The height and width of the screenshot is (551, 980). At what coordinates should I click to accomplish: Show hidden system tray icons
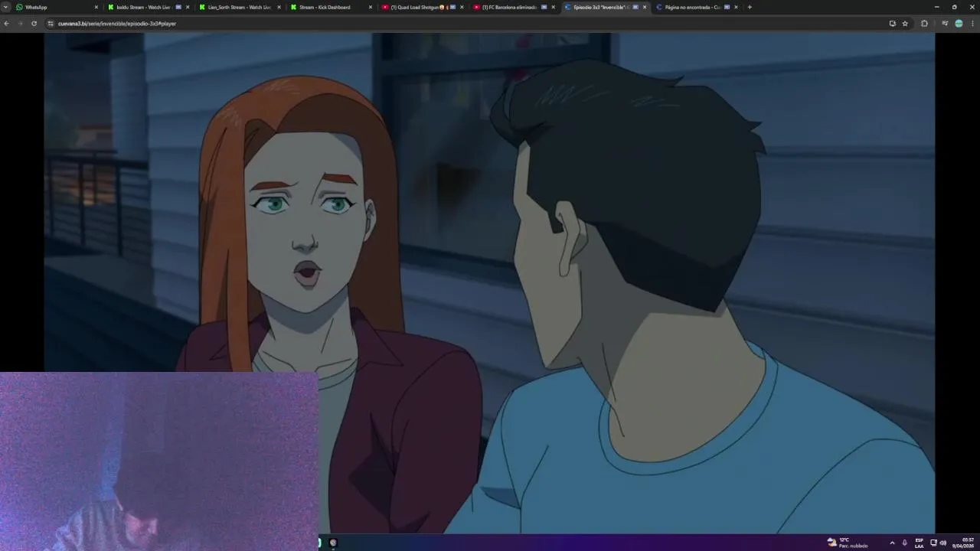[892, 543]
